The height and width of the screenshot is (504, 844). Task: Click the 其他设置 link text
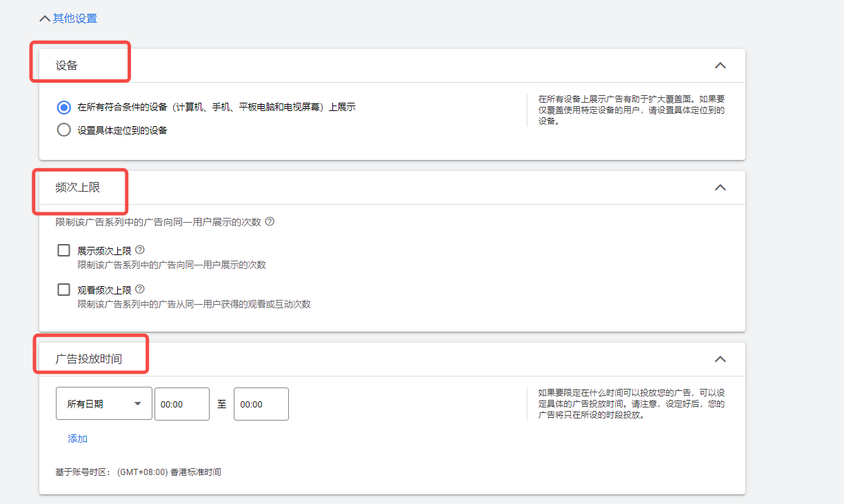[75, 19]
